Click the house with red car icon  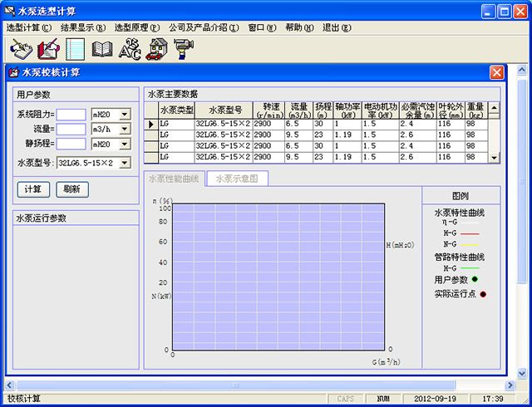point(155,49)
